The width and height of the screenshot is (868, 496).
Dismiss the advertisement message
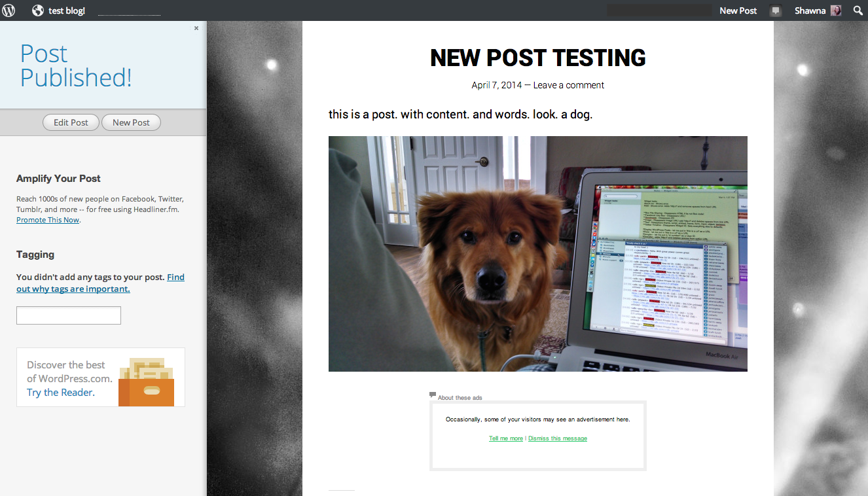pos(558,438)
